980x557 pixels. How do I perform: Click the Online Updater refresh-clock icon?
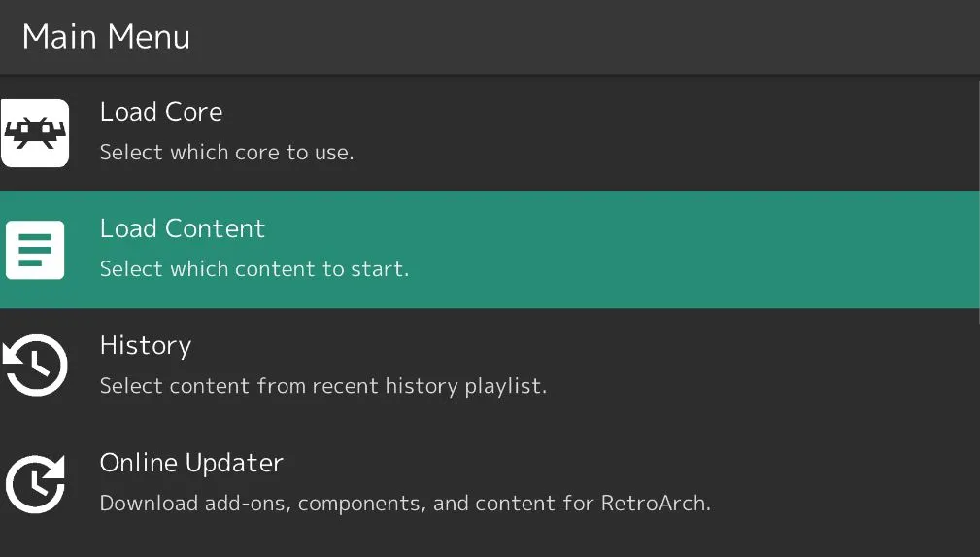[x=35, y=483]
